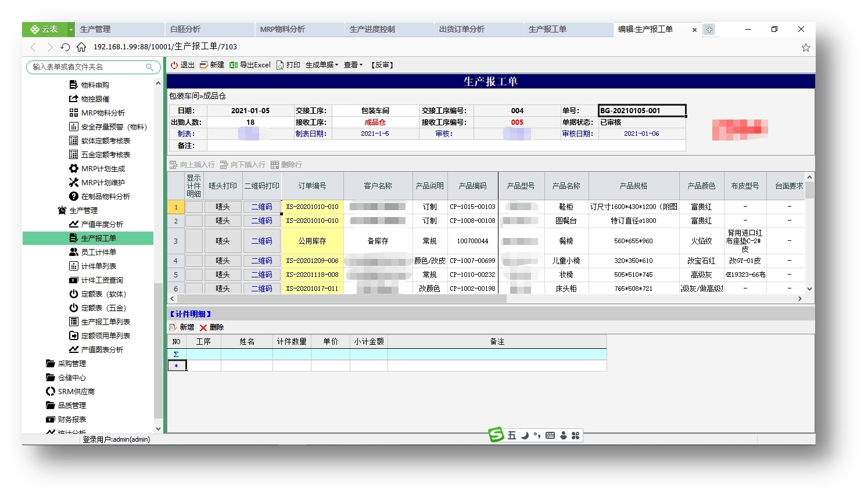This screenshot has height=498, width=868.
Task: Click 唛头 button in row 1
Action: [223, 207]
